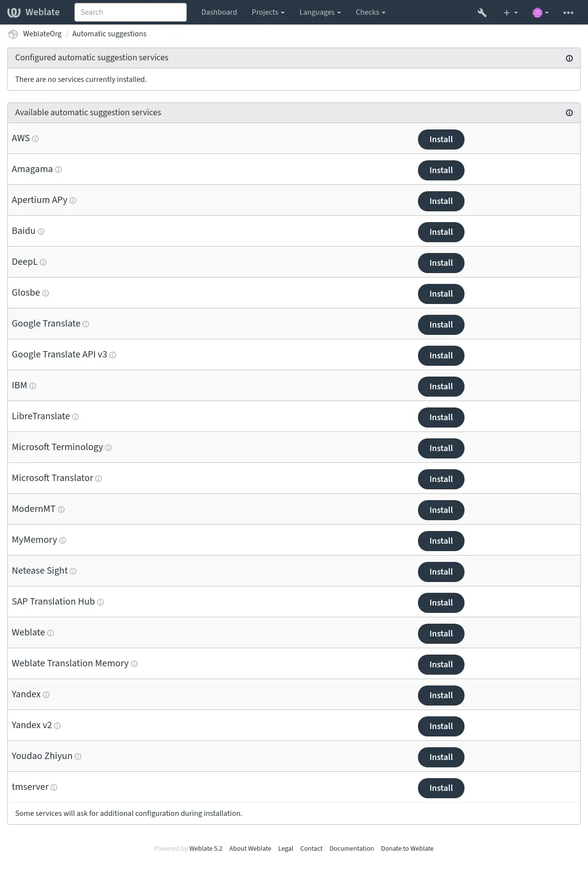Open info icon in Configured services header
The image size is (588, 886).
click(x=569, y=58)
